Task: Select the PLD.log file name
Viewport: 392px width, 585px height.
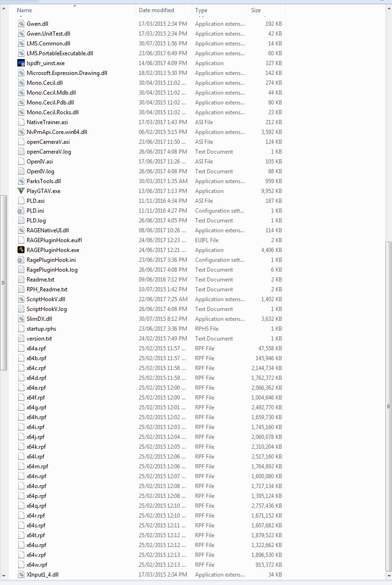Action: [36, 220]
